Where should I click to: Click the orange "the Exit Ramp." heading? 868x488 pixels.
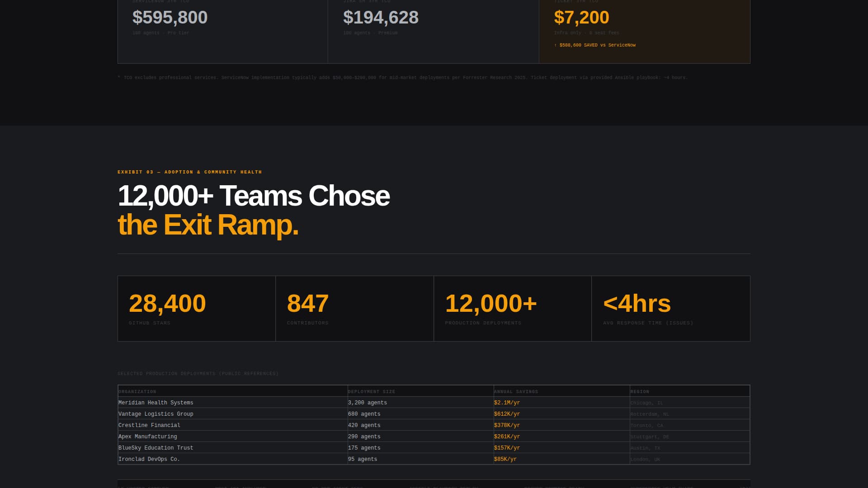point(208,225)
